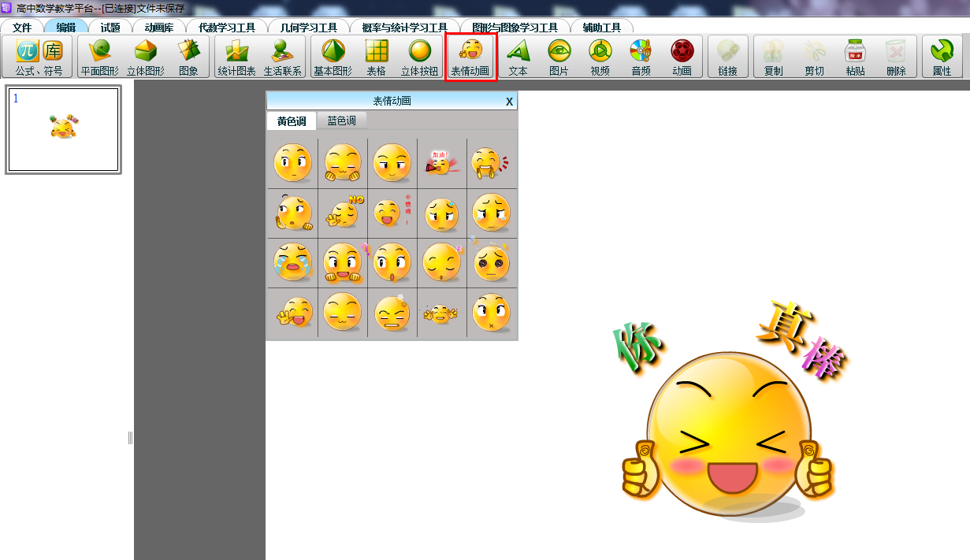Insert a 视频 video element
Viewport: 970px width, 560px height.
point(600,57)
